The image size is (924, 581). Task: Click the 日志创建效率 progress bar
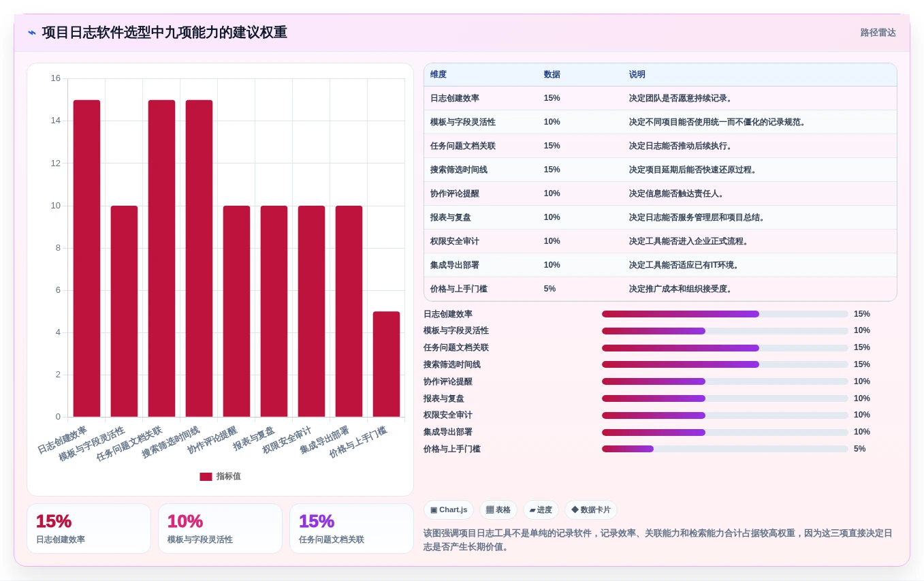725,314
